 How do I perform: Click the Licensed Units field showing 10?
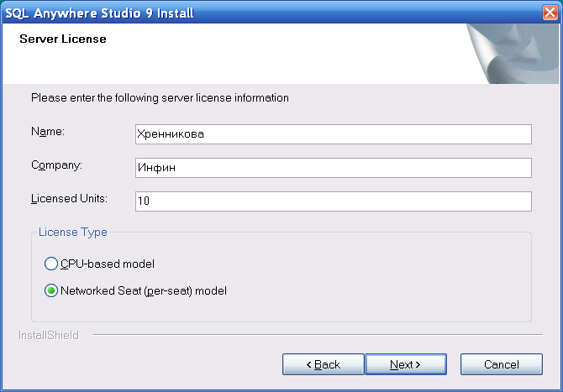[332, 201]
